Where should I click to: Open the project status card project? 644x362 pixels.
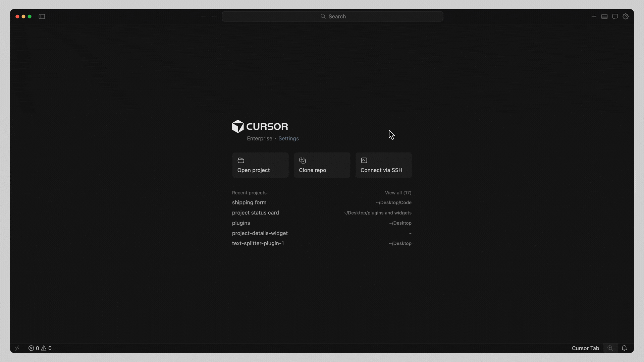(x=255, y=213)
